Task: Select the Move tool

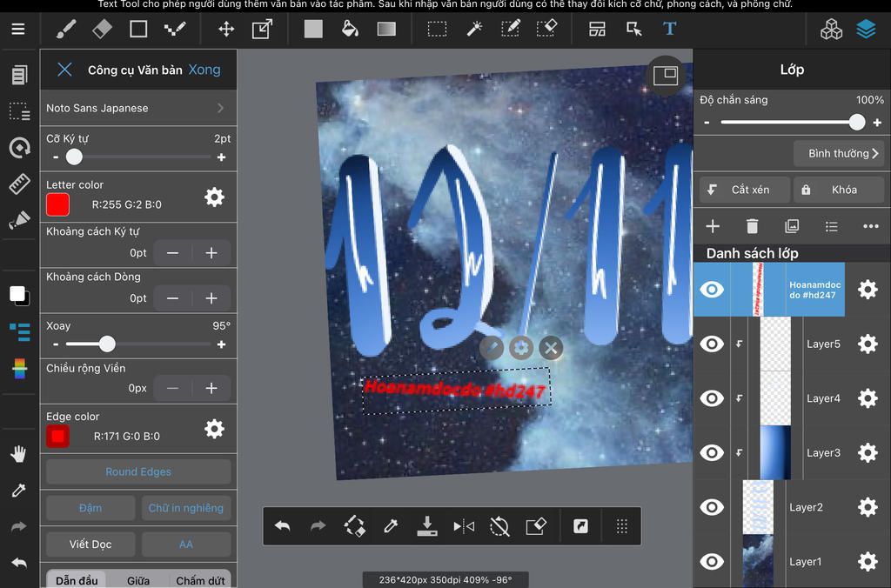Action: (x=226, y=29)
